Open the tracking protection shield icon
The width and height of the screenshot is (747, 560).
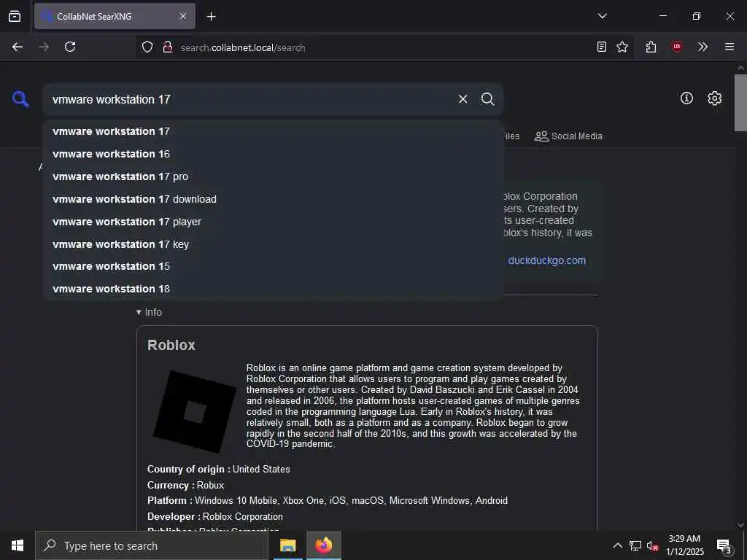pos(147,47)
